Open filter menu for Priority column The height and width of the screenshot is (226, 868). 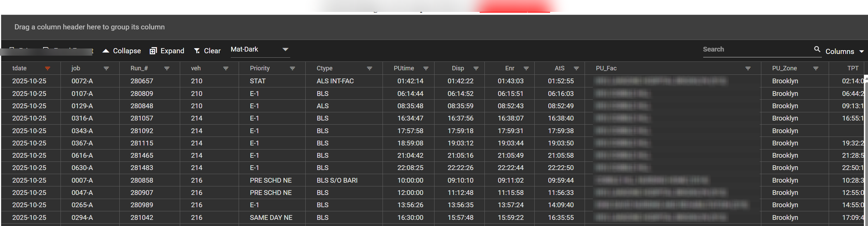click(292, 68)
